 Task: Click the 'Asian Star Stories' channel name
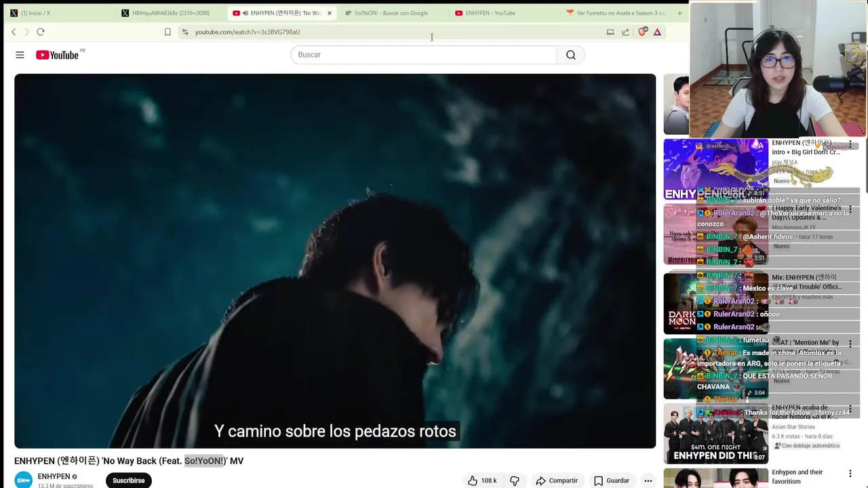coord(793,427)
